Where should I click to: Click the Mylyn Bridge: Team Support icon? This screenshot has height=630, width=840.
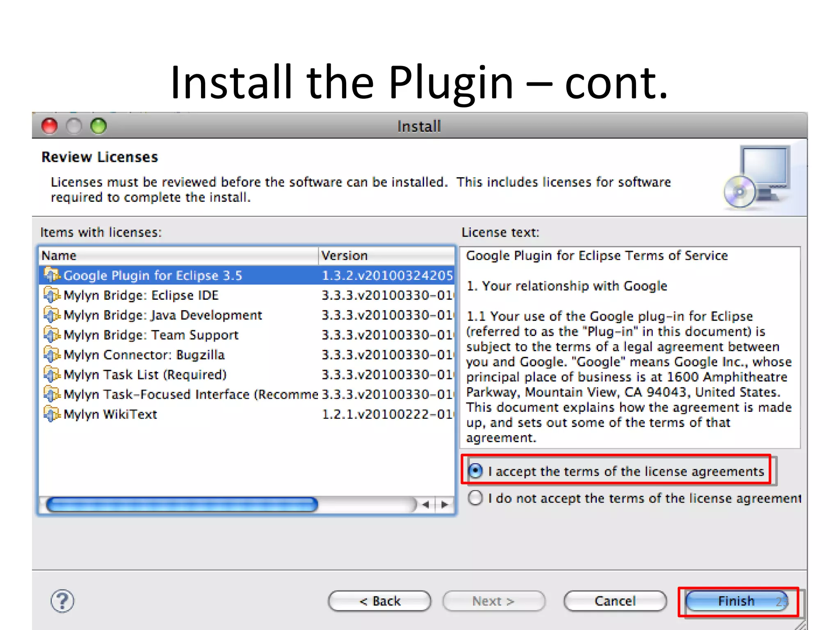52,334
